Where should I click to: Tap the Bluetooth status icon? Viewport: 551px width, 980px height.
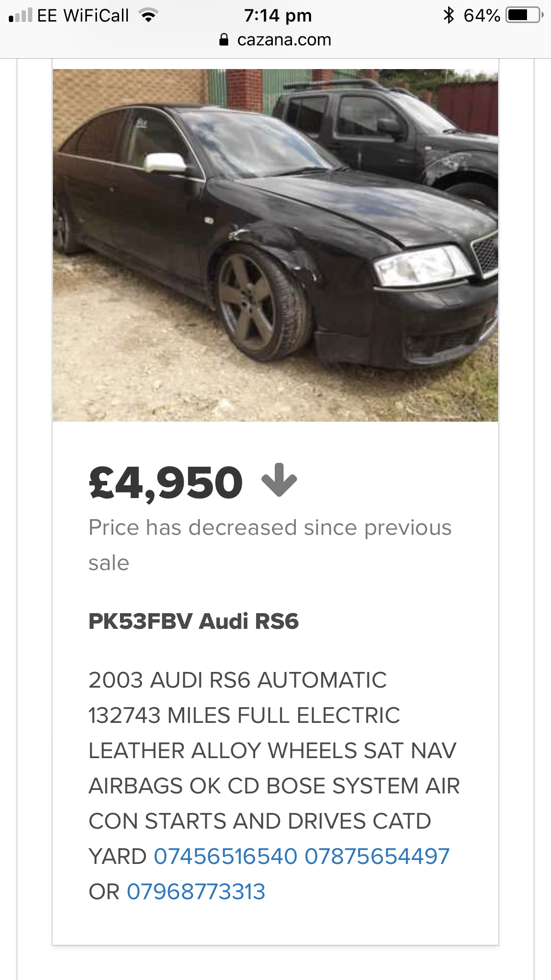click(x=448, y=15)
